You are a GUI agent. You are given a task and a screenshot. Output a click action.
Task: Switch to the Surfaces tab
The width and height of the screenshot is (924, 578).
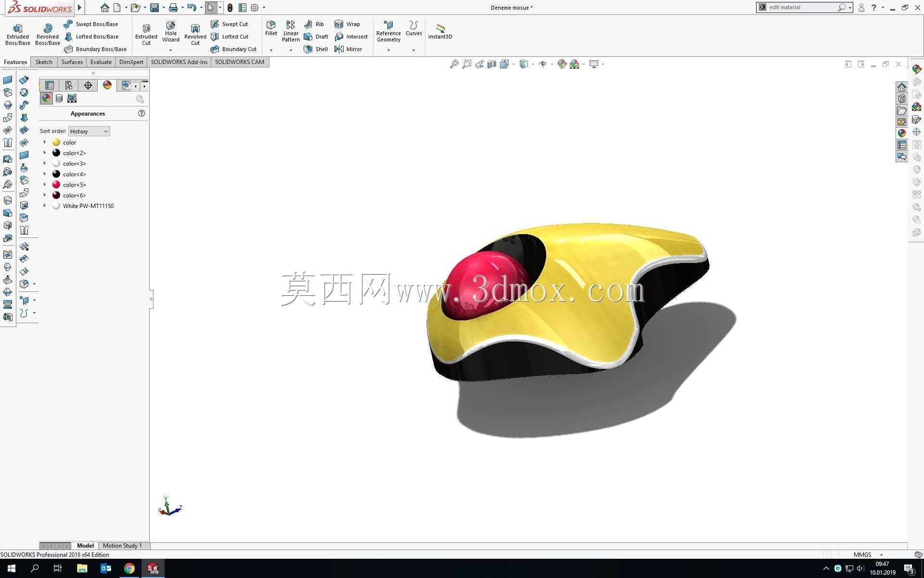tap(72, 62)
